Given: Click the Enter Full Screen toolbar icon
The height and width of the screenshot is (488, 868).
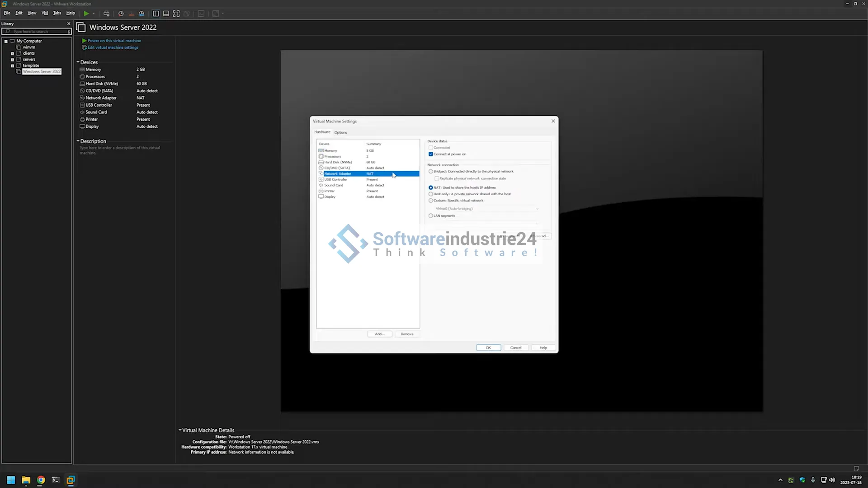Looking at the screenshot, I should 176,14.
